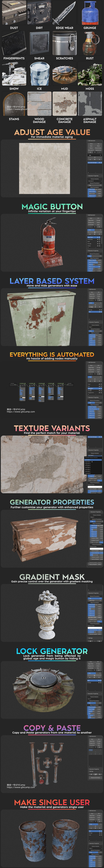Click the ASPHALT DAMAGE thumbnail

(x=90, y=104)
